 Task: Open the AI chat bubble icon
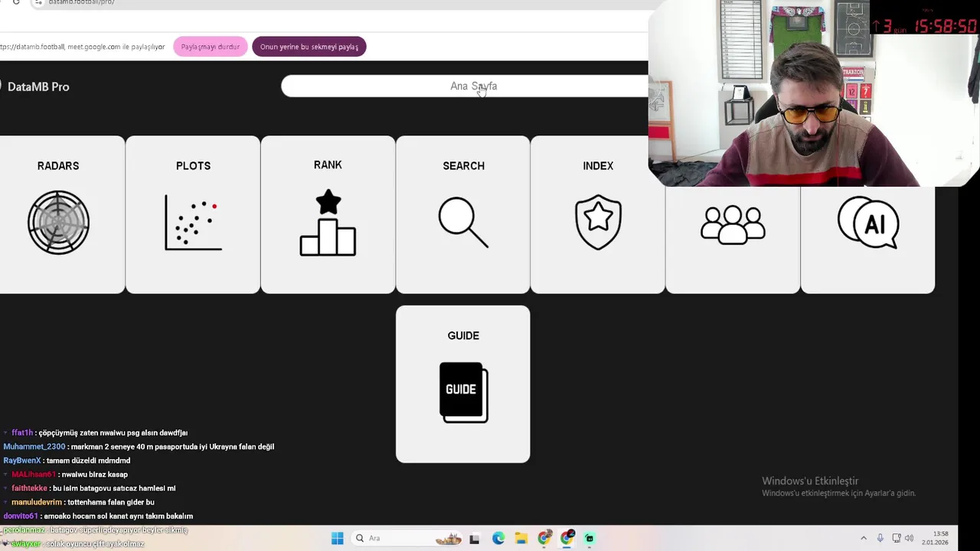(x=867, y=223)
